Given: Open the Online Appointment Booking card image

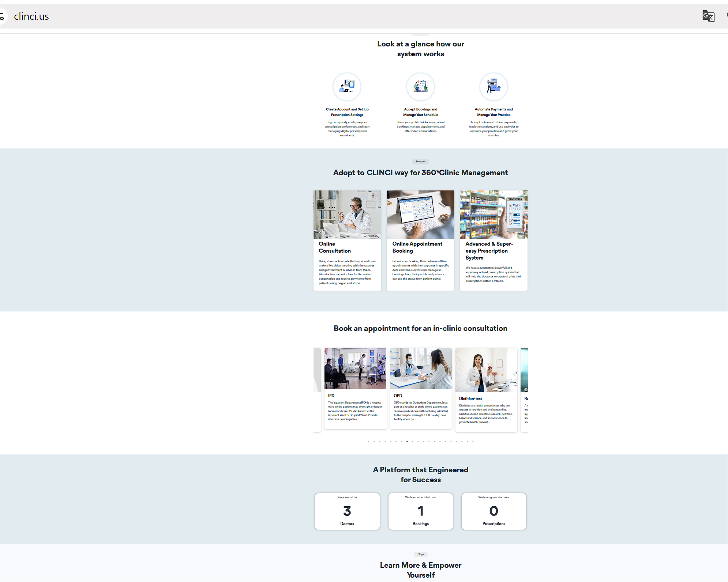Looking at the screenshot, I should [x=420, y=215].
